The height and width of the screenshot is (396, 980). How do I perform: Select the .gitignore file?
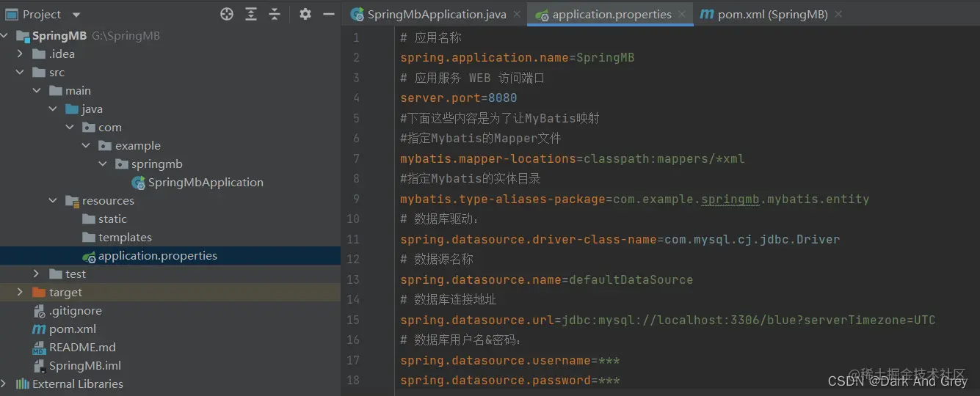[76, 311]
